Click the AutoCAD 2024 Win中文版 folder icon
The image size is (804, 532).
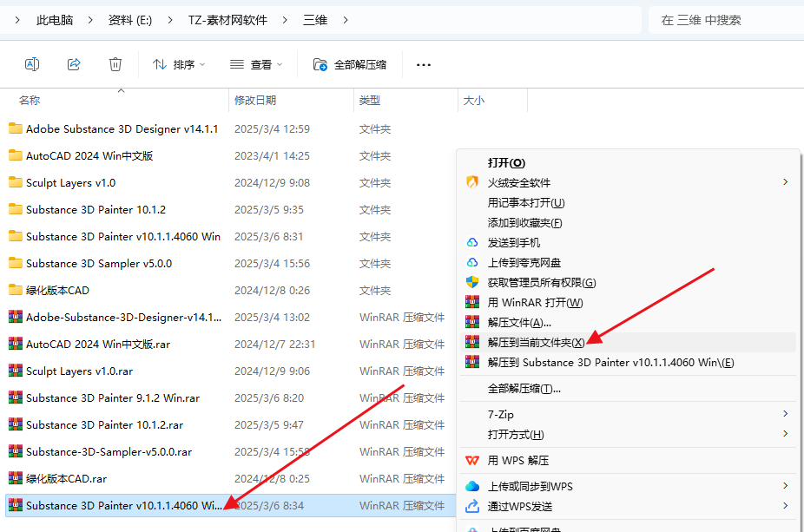coord(16,155)
